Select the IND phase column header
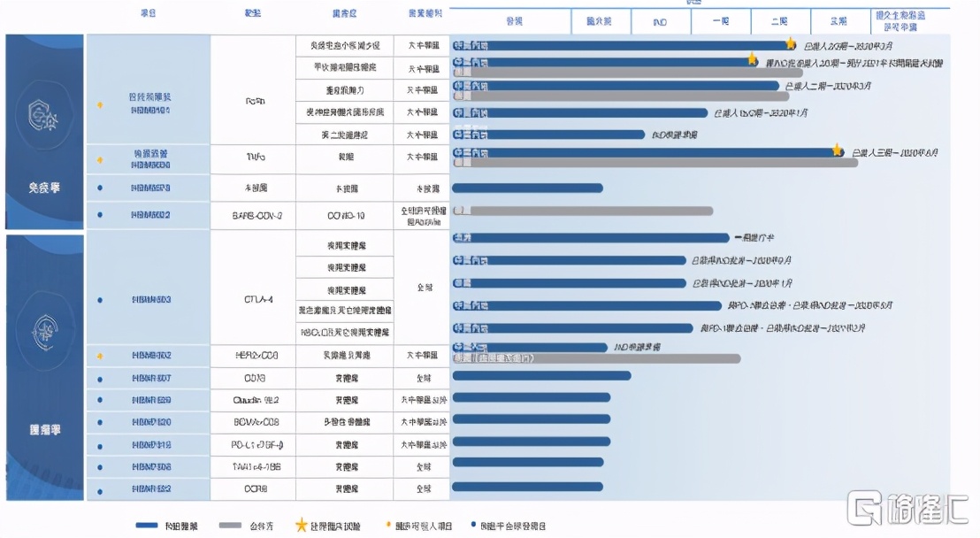Screen dimensions: 980x538 point(658,21)
